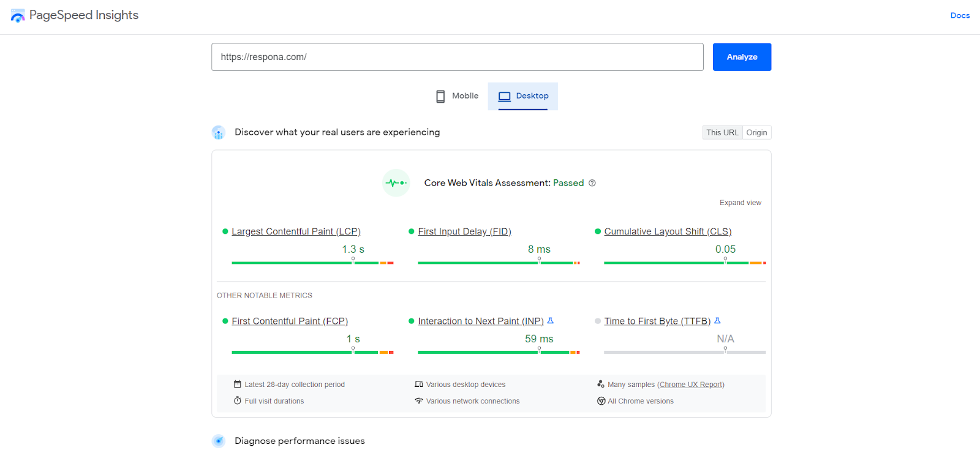
Task: Click the INP value 59 ms
Action: pos(539,339)
